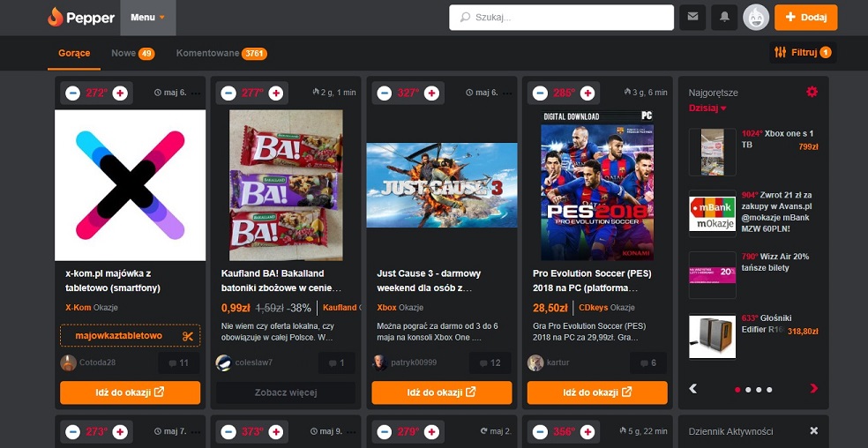The image size is (868, 448).
Task: Click Idź do okazji on Just Cause 3 card
Action: tap(442, 392)
